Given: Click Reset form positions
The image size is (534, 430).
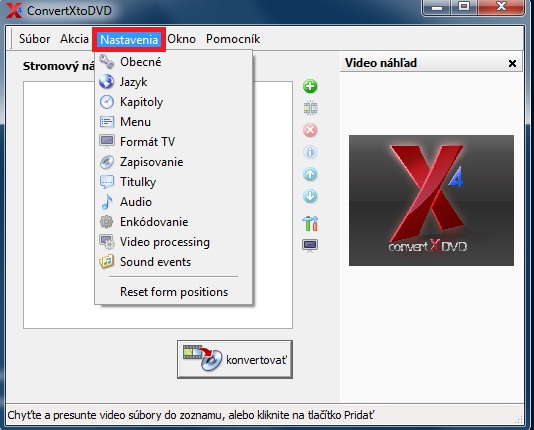Looking at the screenshot, I should 173,292.
